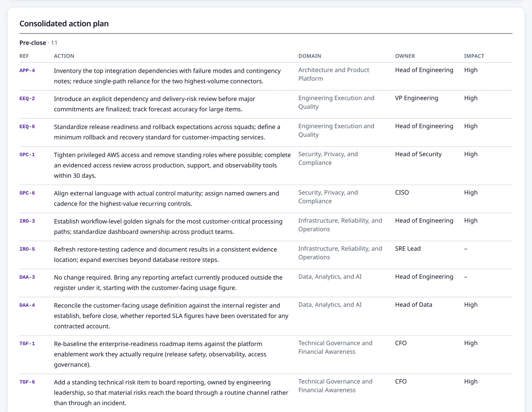Select the 'VP Engineering' owner cell

pos(417,98)
